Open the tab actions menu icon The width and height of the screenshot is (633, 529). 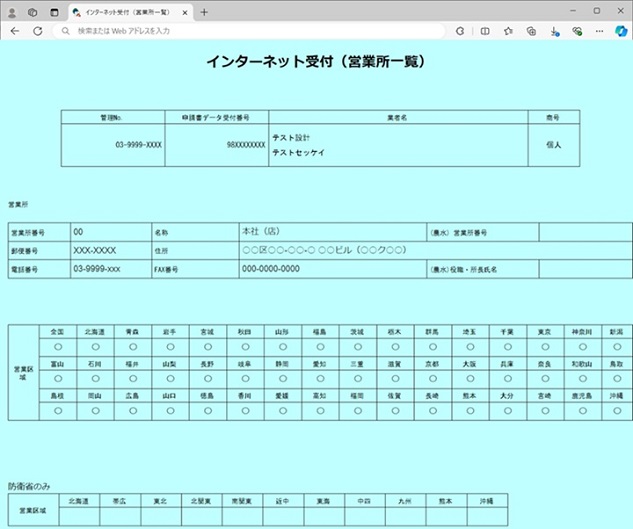[54, 13]
